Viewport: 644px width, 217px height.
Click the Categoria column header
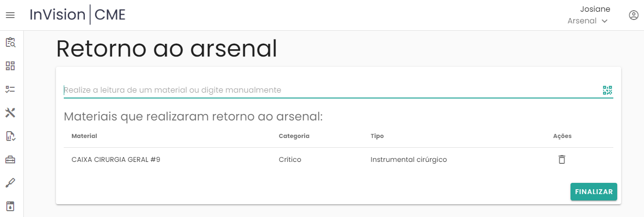click(x=294, y=136)
